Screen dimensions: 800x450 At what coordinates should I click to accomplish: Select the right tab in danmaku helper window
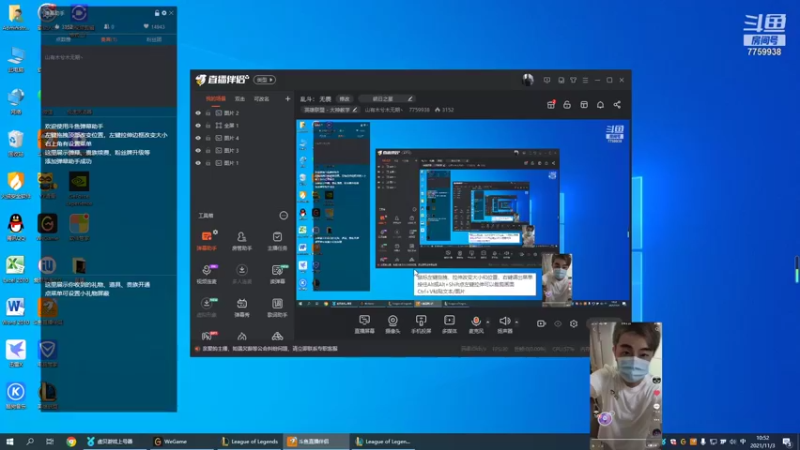coord(154,39)
